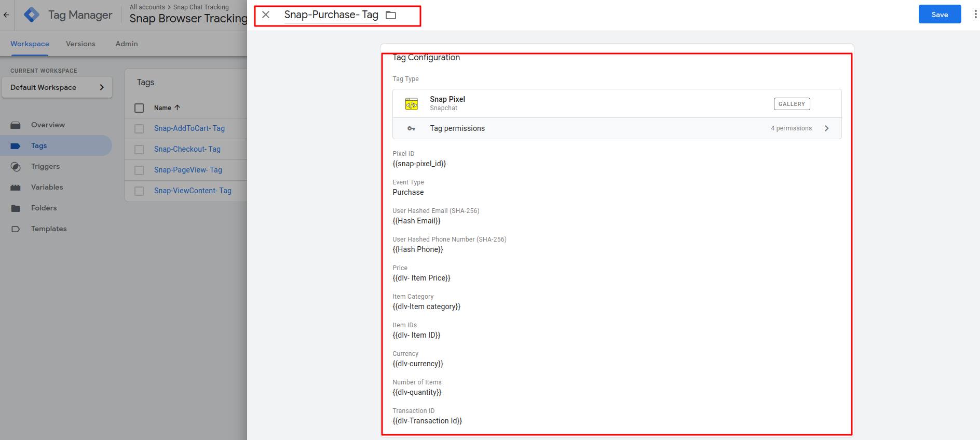980x440 pixels.
Task: Toggle the select-all tags header checkbox
Action: pyautogui.click(x=139, y=108)
